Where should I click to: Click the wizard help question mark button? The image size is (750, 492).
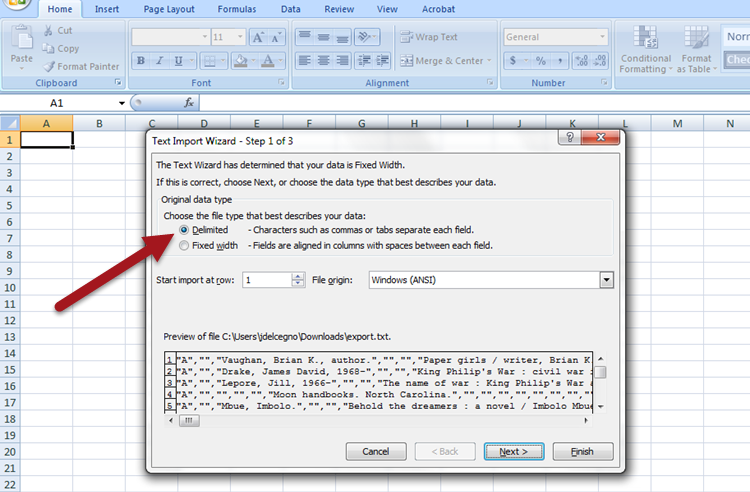tap(570, 137)
